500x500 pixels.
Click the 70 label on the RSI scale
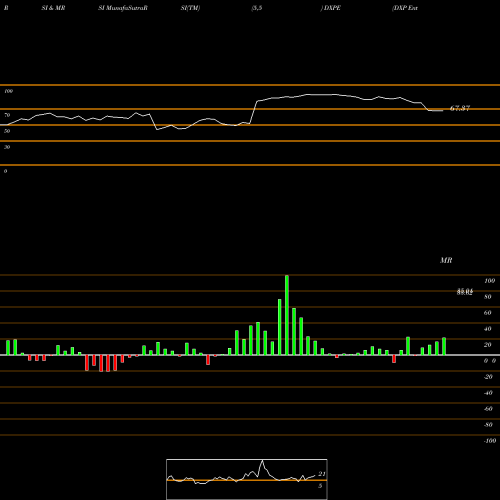point(7,115)
